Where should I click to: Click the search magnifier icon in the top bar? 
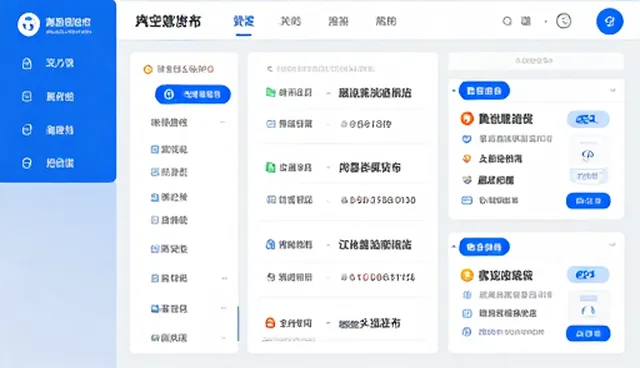[x=507, y=21]
